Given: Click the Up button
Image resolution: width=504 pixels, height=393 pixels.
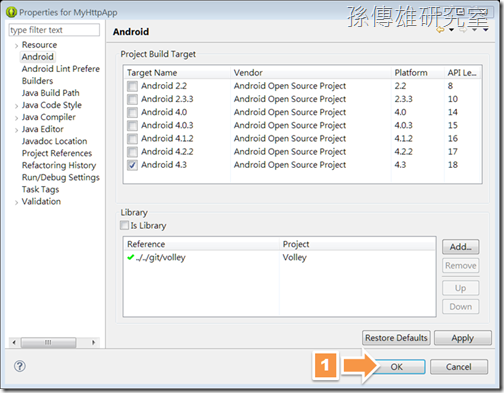Looking at the screenshot, I should click(x=461, y=288).
